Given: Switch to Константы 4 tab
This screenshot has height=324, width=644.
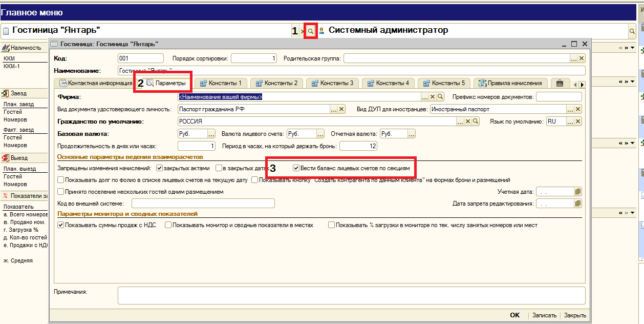Looking at the screenshot, I should point(388,83).
